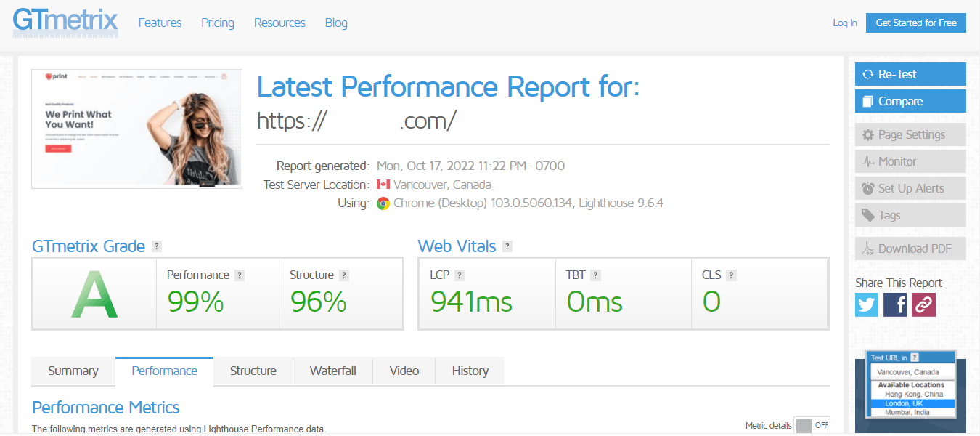
Task: Click question mark beside LCP
Action: point(460,275)
